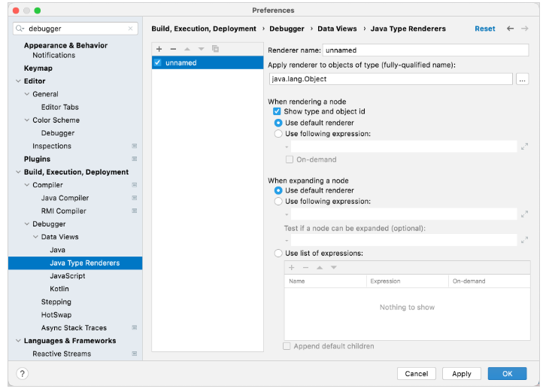Select 'Use following expression' for expanding a node
This screenshot has width=546, height=392.
click(x=278, y=202)
